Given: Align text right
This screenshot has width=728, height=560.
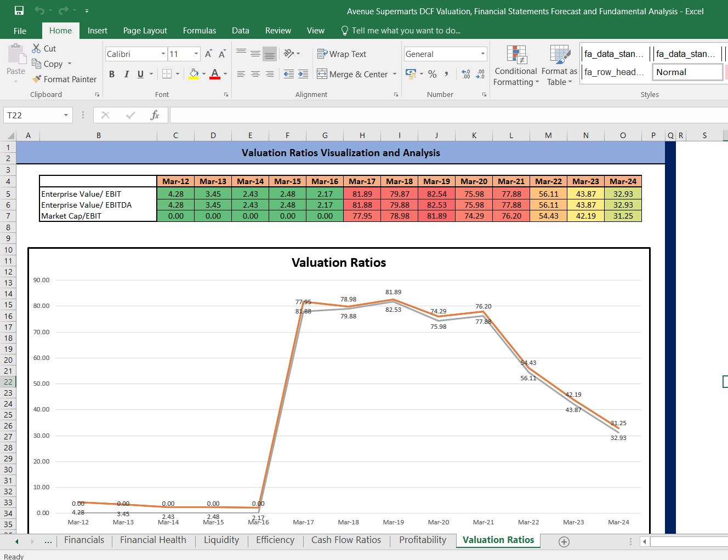Looking at the screenshot, I should tap(270, 74).
